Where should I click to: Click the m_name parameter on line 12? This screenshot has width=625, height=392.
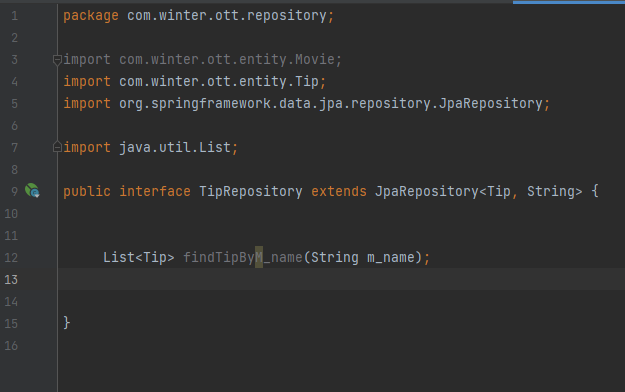(x=391, y=258)
